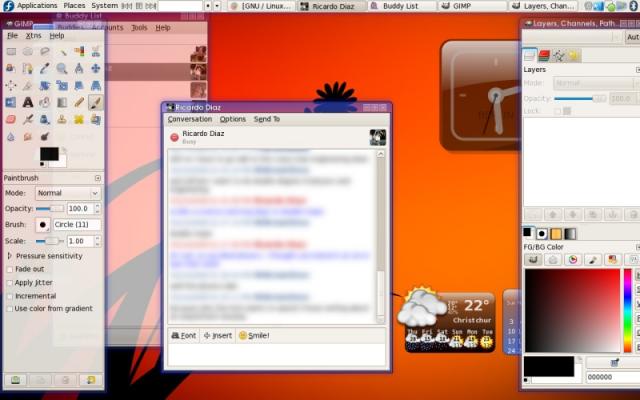Image resolution: width=640 pixels, height=400 pixels.
Task: Expand Pressure sensitivity options
Action: click(10, 256)
